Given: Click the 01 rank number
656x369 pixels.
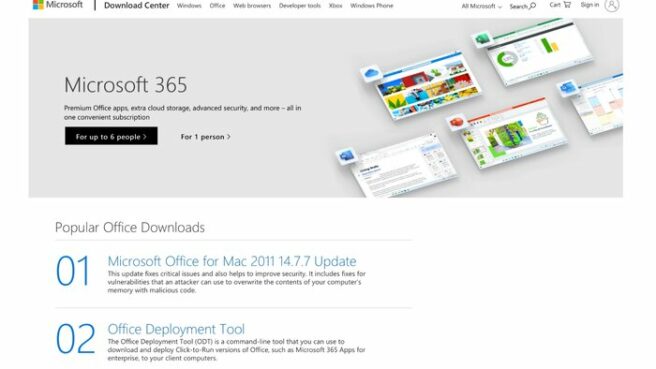Looking at the screenshot, I should point(73,271).
